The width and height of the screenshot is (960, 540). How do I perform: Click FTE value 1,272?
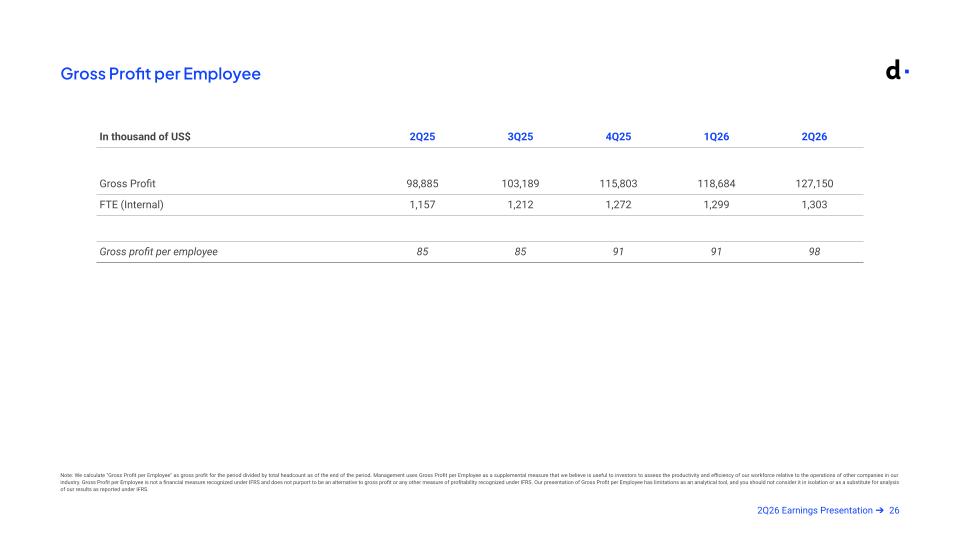618,204
